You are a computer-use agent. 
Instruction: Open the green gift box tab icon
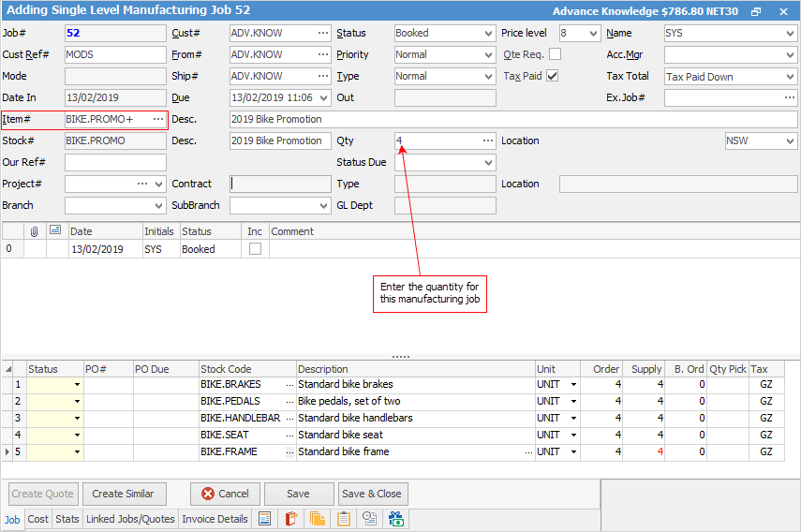click(396, 519)
